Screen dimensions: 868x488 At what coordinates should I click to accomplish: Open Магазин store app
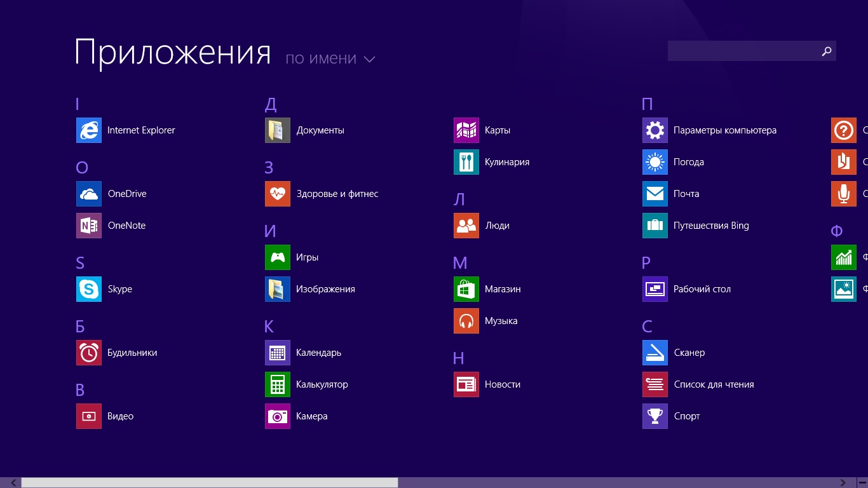(x=487, y=289)
